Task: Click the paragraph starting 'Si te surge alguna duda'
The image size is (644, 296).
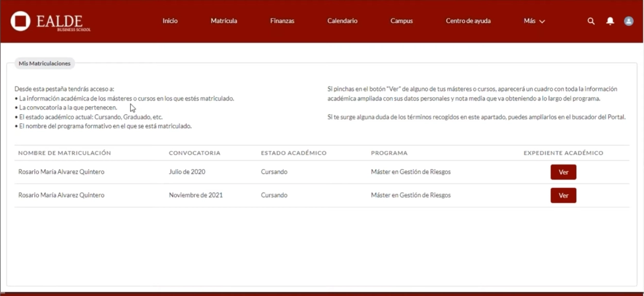Action: tap(476, 117)
